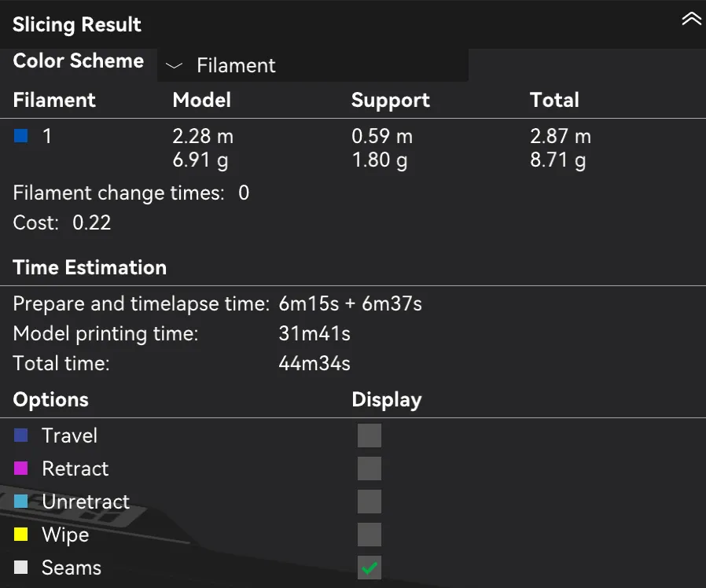Select the Seams option label
706x588 pixels.
(71, 568)
